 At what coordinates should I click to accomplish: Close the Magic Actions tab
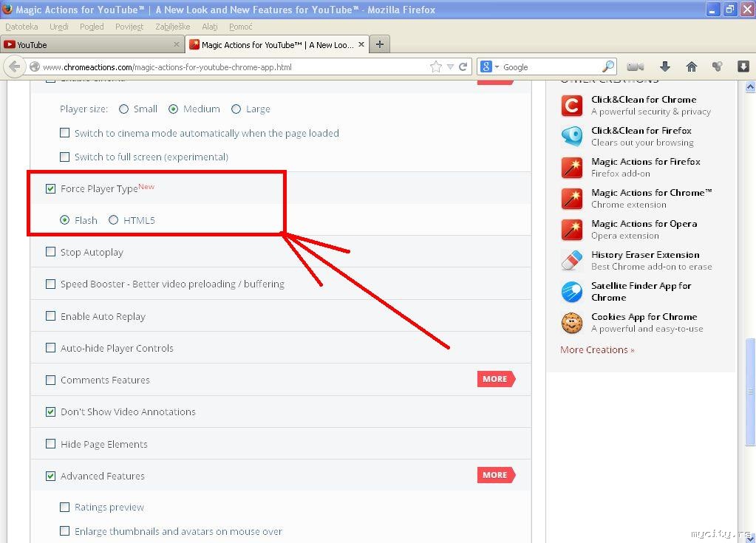click(361, 44)
